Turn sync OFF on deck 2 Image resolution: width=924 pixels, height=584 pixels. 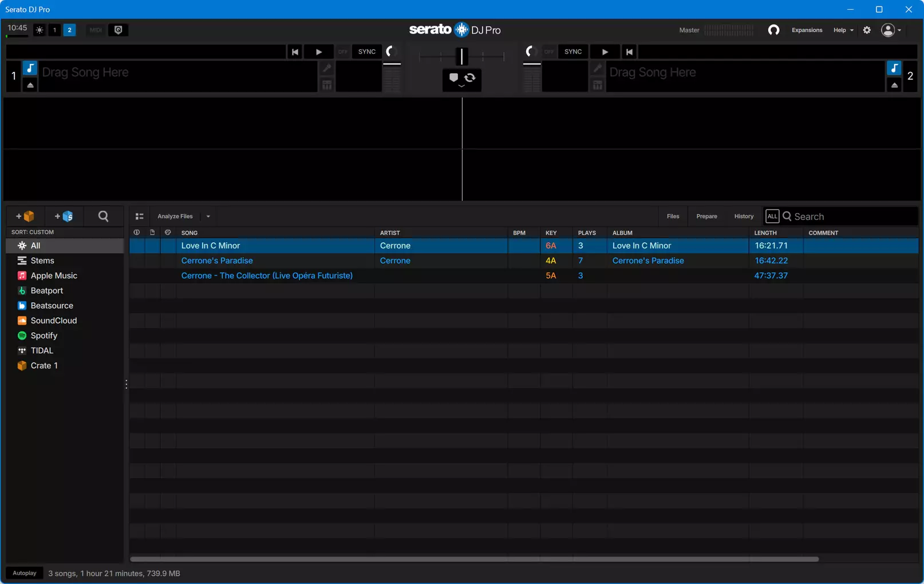[549, 52]
